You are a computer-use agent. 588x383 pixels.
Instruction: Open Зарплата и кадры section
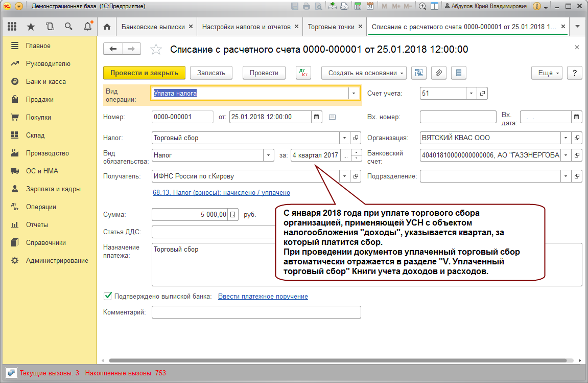tap(53, 189)
